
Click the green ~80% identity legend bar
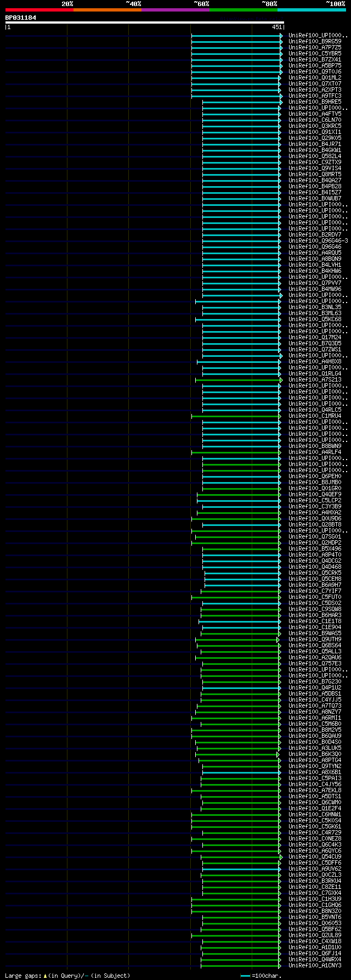pyautogui.click(x=243, y=10)
